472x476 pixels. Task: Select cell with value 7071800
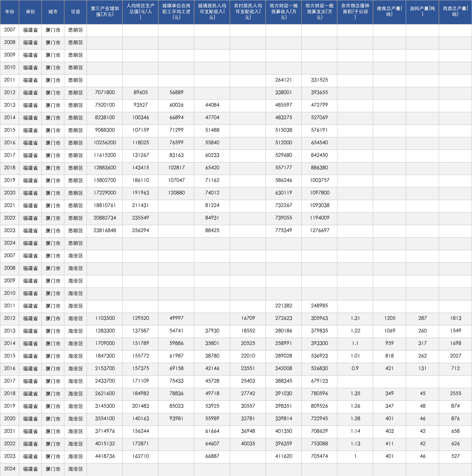coord(105,93)
